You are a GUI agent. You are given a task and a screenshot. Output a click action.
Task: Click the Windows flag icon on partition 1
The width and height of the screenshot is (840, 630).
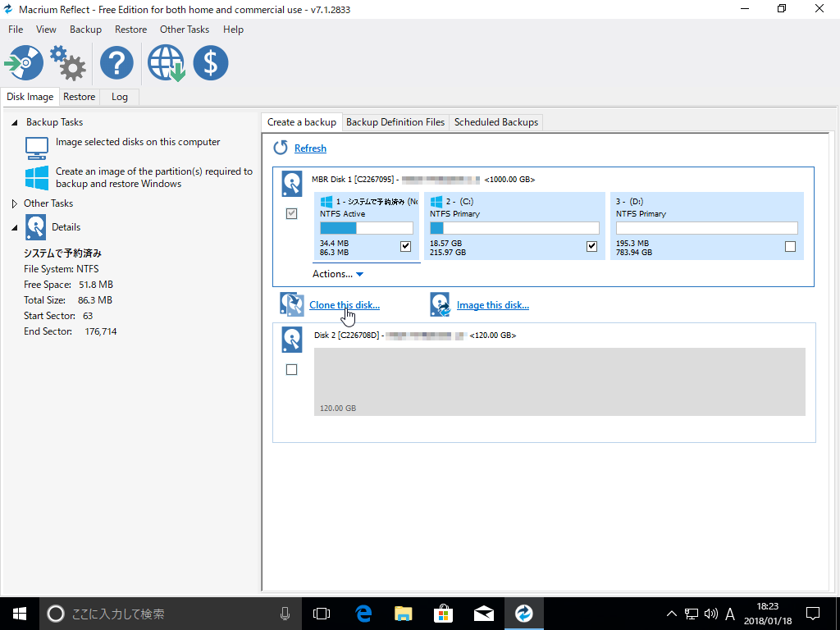tap(326, 202)
